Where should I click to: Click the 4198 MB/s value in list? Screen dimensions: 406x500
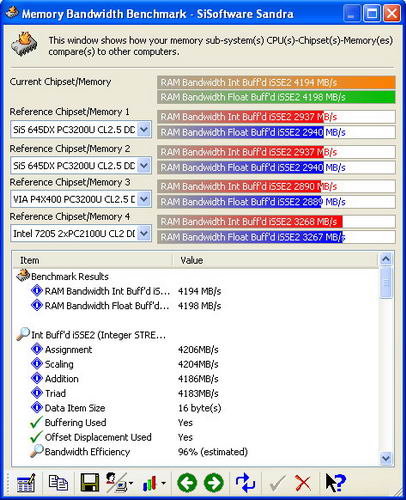pyautogui.click(x=199, y=306)
